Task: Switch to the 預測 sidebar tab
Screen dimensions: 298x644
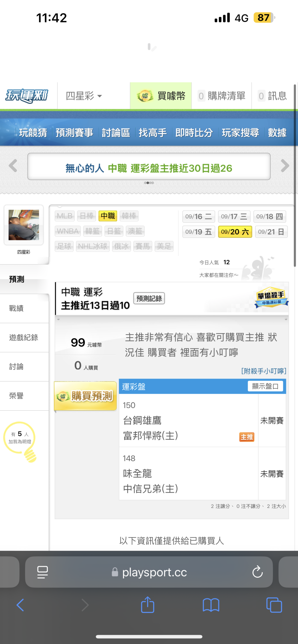Action: tap(24, 279)
